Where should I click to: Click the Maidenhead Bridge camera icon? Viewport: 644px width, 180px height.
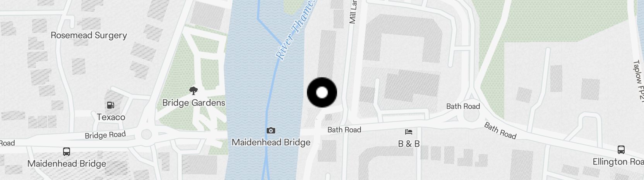point(271,130)
